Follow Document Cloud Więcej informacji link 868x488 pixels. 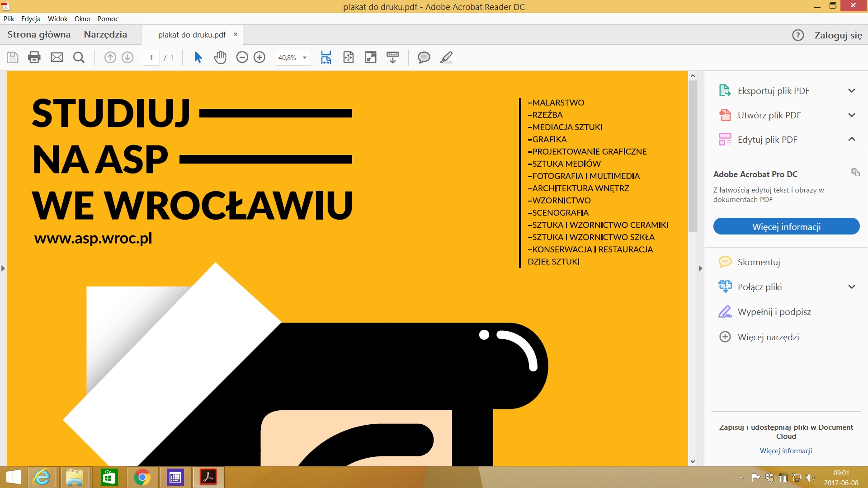click(786, 451)
